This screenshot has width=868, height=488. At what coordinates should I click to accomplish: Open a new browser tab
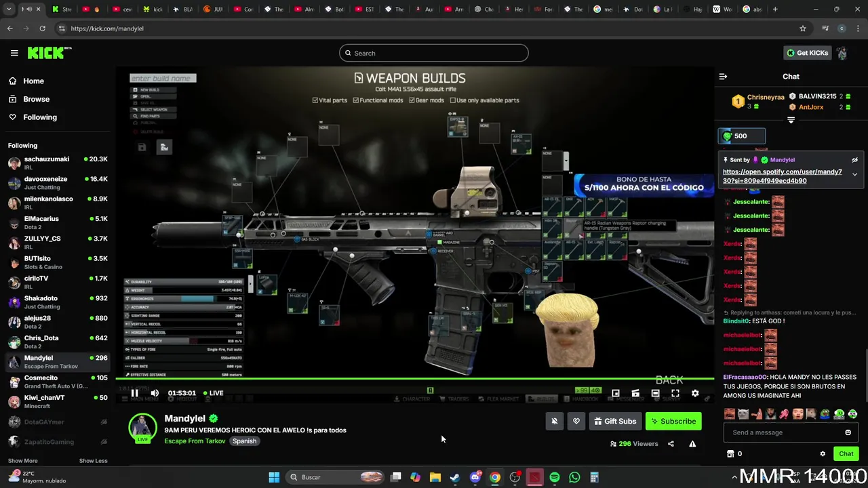pyautogui.click(x=775, y=9)
